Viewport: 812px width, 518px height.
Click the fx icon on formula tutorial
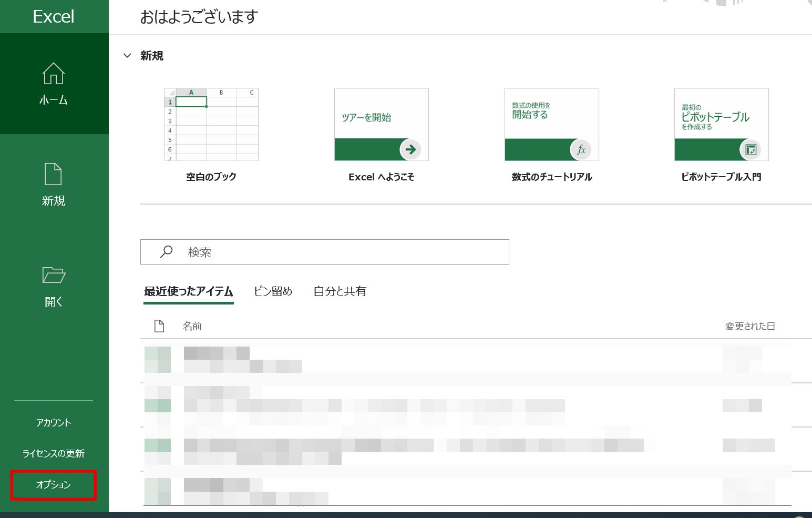pyautogui.click(x=581, y=149)
